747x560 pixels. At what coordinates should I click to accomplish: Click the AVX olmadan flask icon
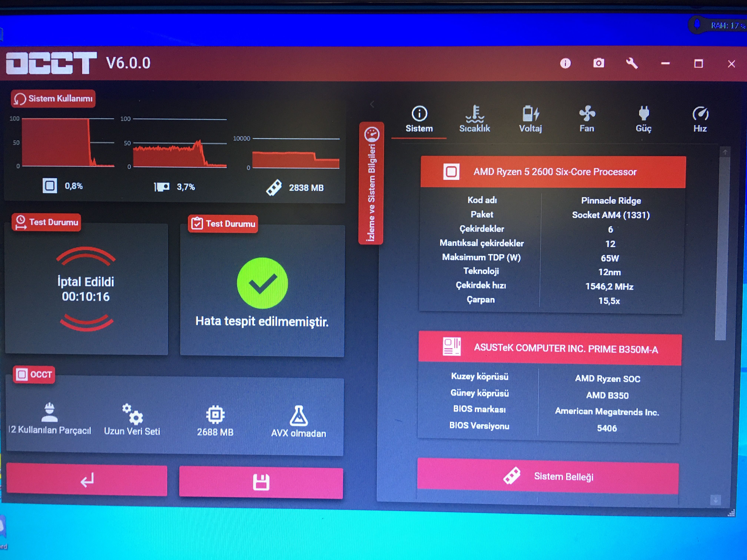pyautogui.click(x=299, y=416)
